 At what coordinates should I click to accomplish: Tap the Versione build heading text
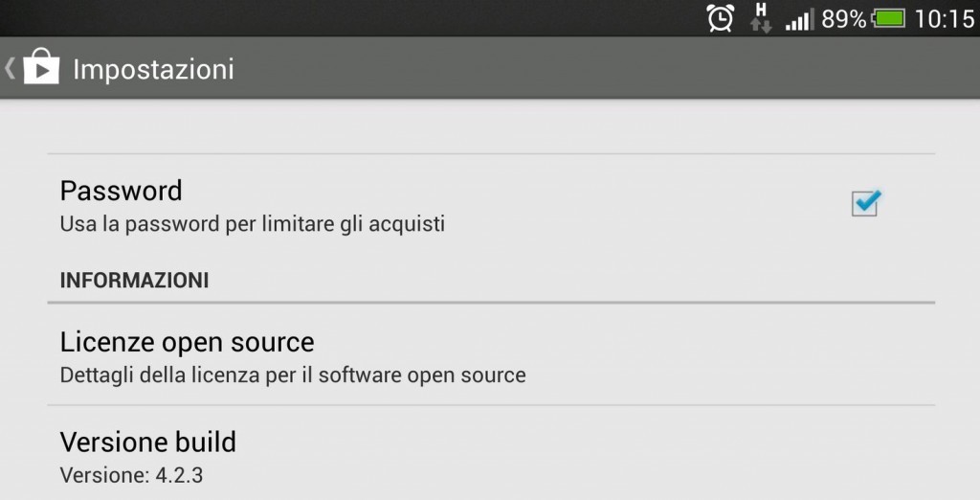[x=148, y=442]
